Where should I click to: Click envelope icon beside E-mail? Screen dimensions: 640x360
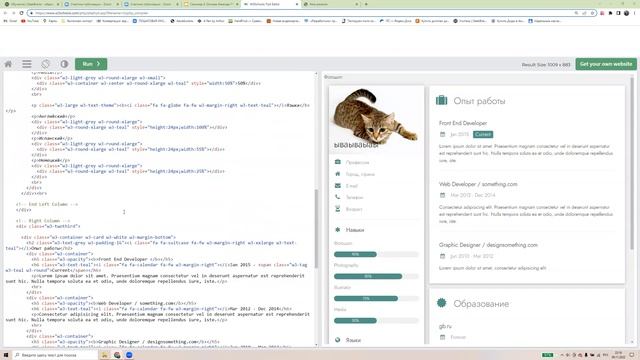[x=338, y=186]
